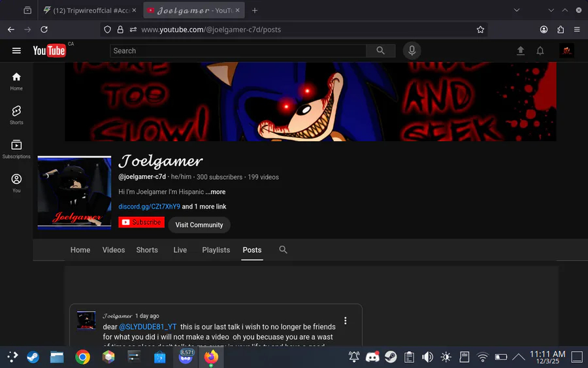The height and width of the screenshot is (368, 588).
Task: Open the Firefox account icon
Action: [x=544, y=29]
